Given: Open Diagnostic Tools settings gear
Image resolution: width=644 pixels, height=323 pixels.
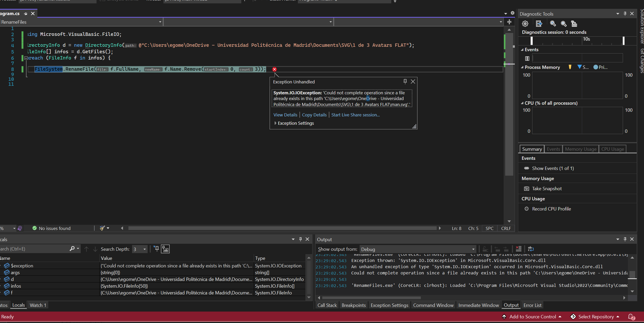Looking at the screenshot, I should [x=525, y=24].
